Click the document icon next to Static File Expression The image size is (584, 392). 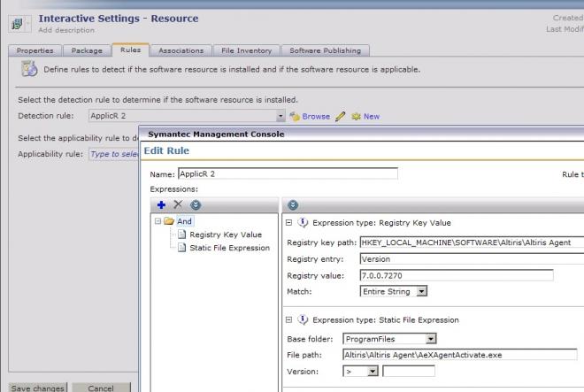[x=181, y=248]
